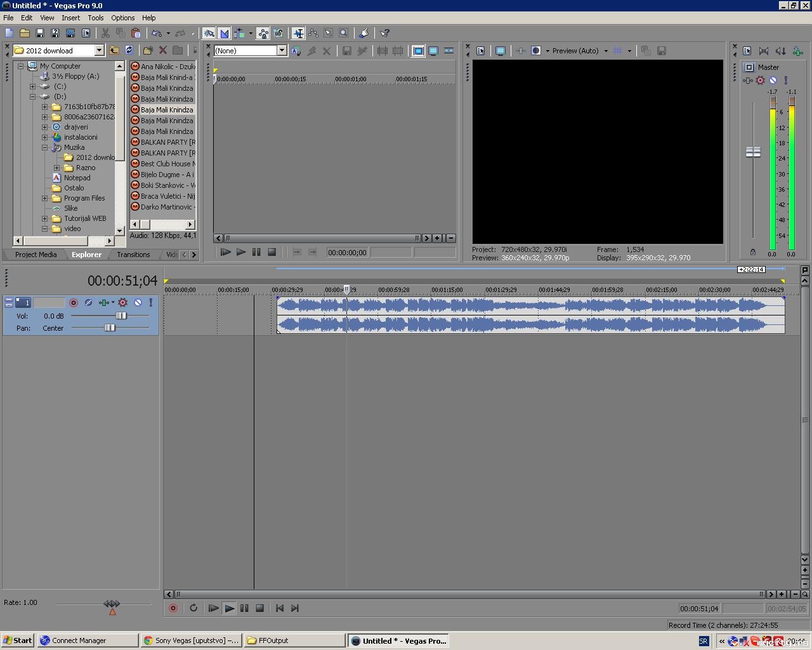812x650 pixels.
Task: Click the Sony Vegas browser taskbar button
Action: (x=191, y=640)
